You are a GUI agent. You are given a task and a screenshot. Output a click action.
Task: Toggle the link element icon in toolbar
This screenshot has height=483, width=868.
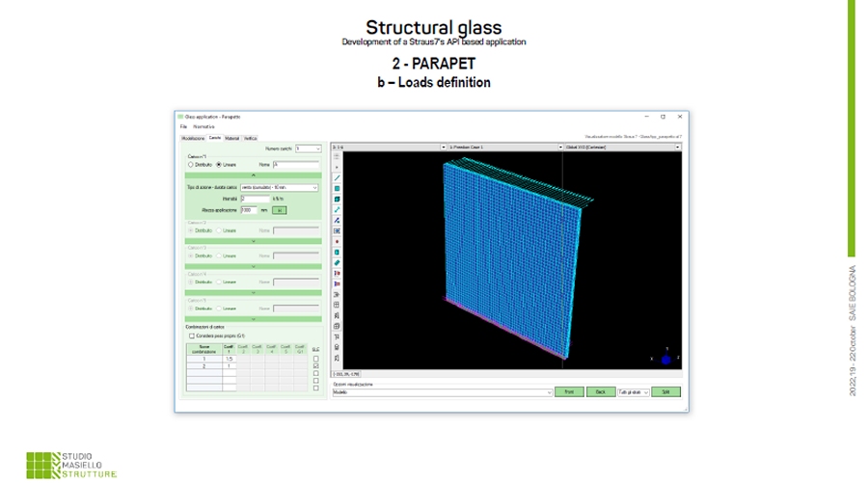[x=337, y=209]
